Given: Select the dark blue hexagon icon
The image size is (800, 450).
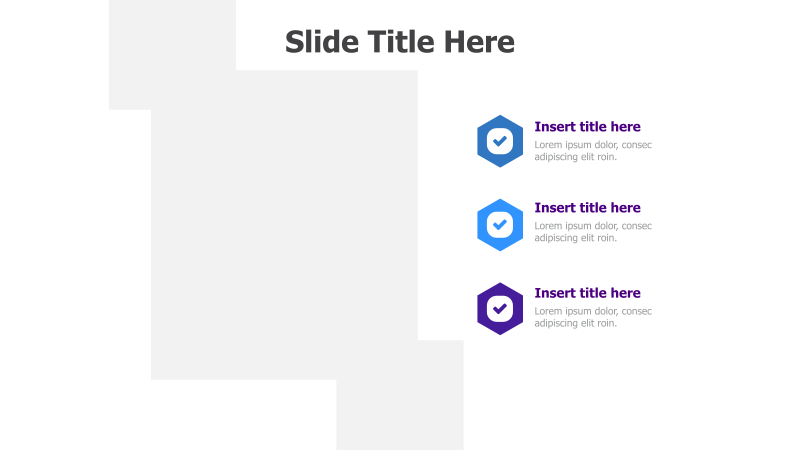Looking at the screenshot, I should pyautogui.click(x=500, y=141).
